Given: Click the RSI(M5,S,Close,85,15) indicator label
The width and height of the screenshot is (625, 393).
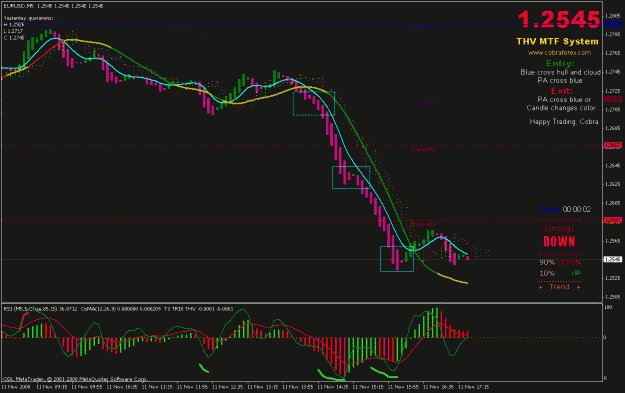Looking at the screenshot, I should (31, 309).
